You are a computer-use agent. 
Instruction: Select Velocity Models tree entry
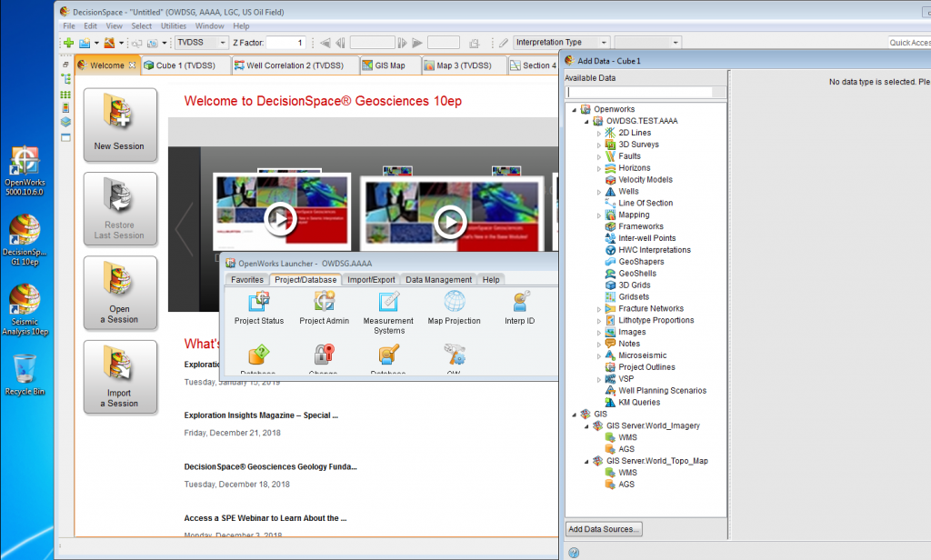(646, 179)
